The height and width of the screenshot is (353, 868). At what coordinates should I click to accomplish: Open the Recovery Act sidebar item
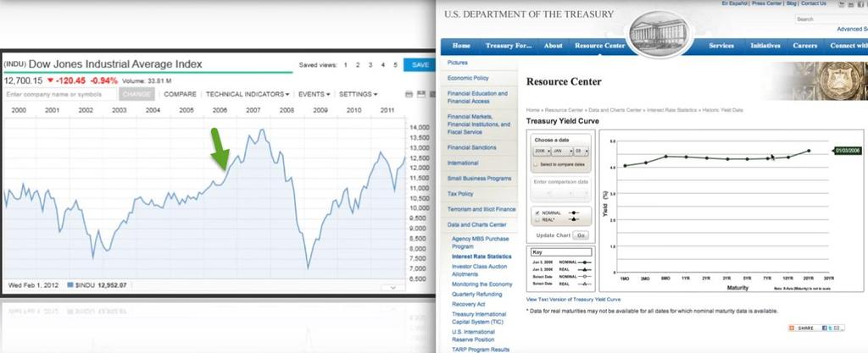tap(468, 305)
